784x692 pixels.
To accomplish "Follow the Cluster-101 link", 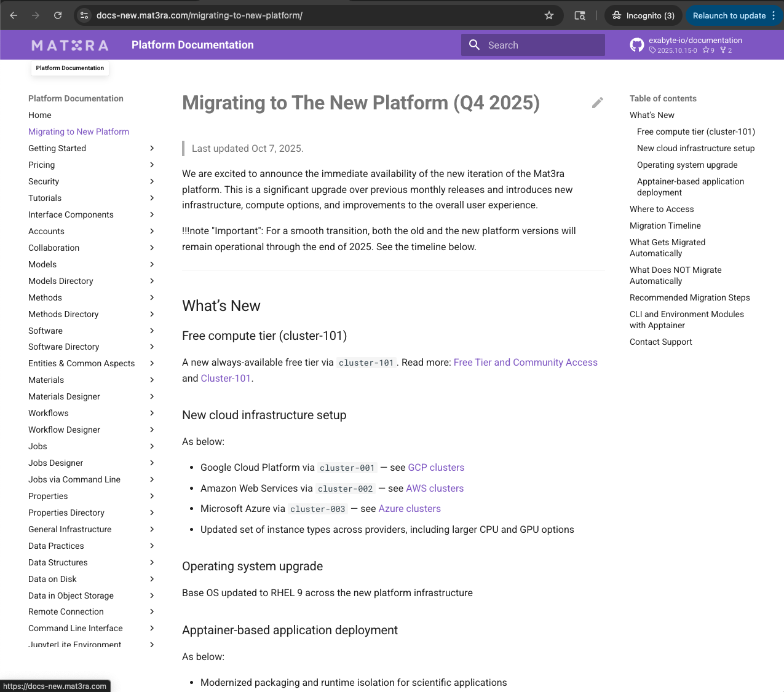I will tap(226, 379).
